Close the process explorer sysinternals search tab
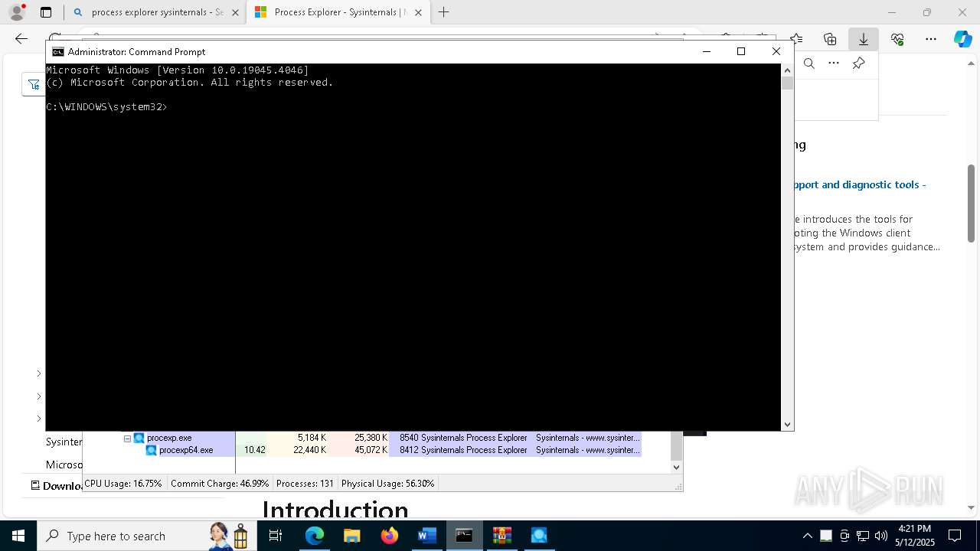This screenshot has height=551, width=980. [235, 12]
